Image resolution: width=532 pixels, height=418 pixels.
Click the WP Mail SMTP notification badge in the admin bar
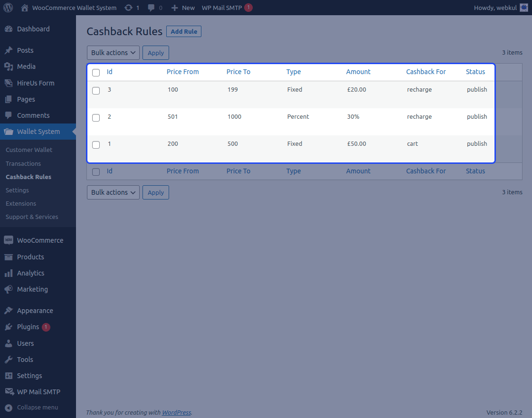click(x=248, y=8)
